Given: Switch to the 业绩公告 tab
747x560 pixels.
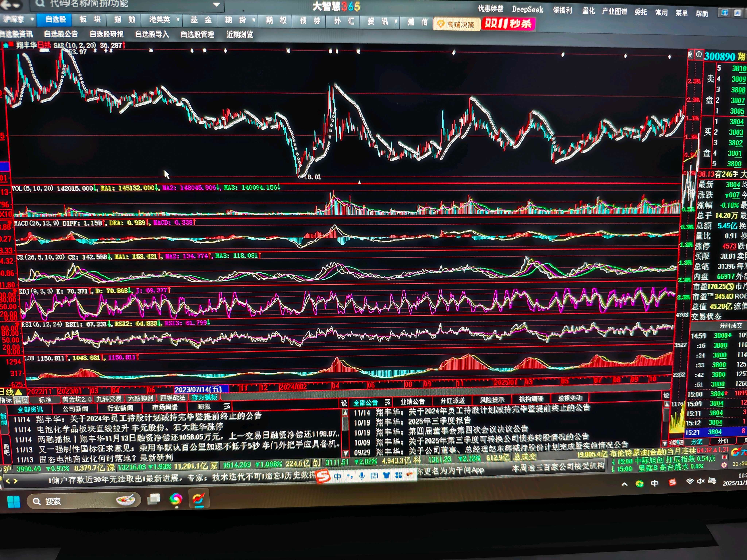Looking at the screenshot, I should click(412, 402).
